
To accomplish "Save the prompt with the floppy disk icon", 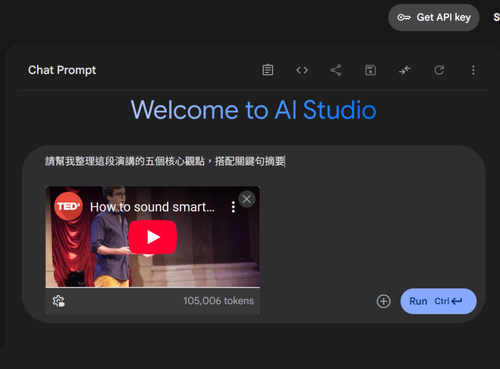I will tap(370, 70).
